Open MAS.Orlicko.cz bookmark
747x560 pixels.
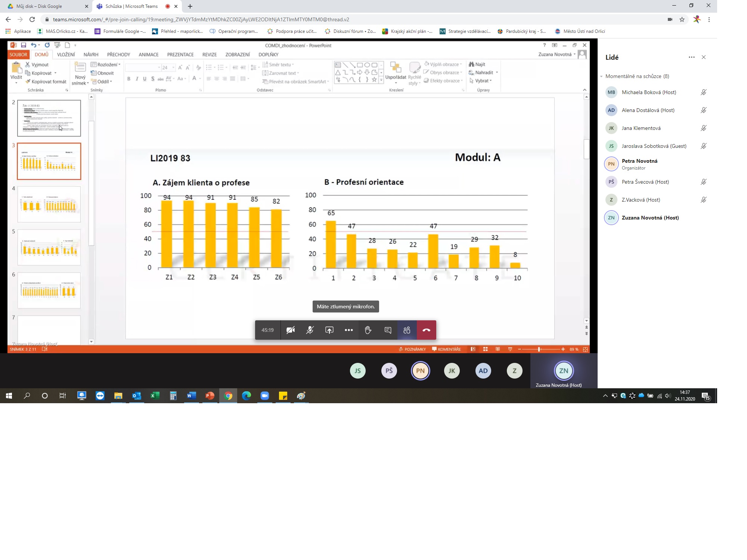tap(63, 31)
